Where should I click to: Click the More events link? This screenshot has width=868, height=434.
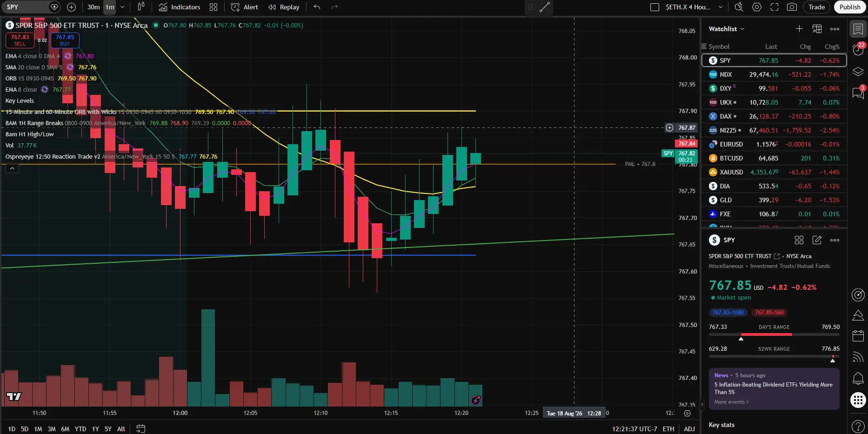pos(731,402)
